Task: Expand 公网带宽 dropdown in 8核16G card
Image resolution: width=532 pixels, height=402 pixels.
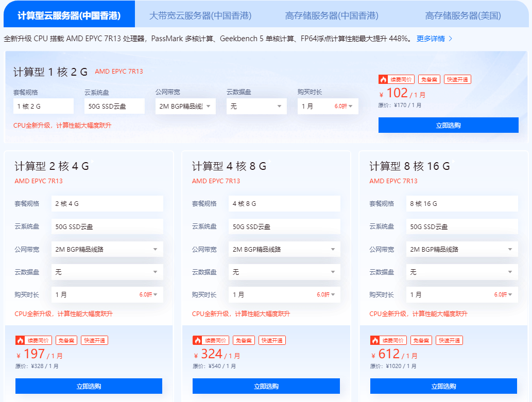Action: (x=462, y=249)
